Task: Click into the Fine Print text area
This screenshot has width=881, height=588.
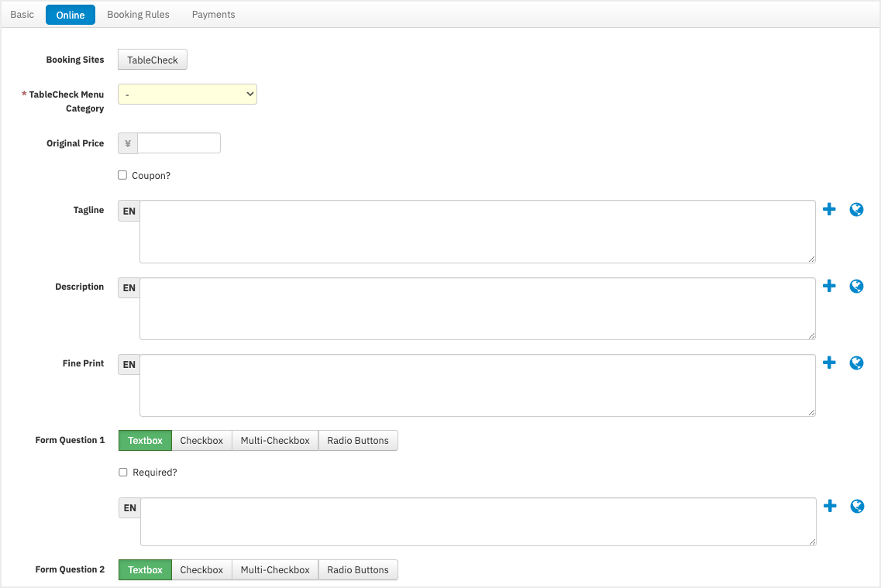Action: (477, 385)
